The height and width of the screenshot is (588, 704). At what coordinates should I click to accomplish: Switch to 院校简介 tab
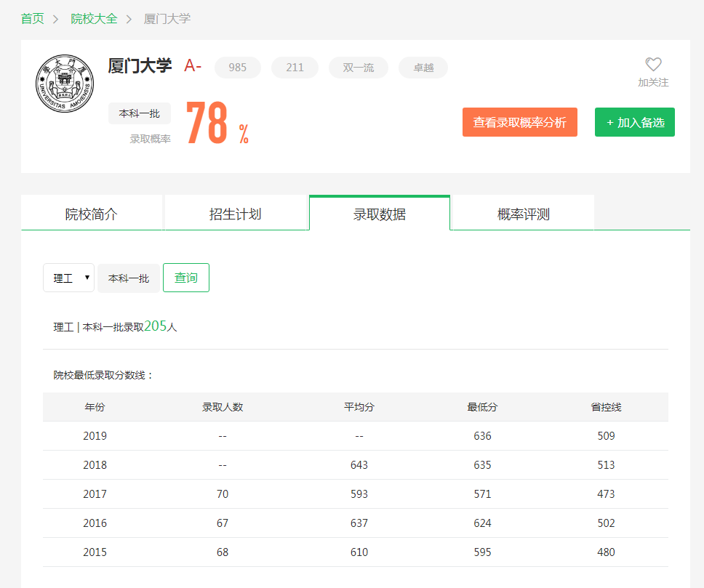[91, 214]
